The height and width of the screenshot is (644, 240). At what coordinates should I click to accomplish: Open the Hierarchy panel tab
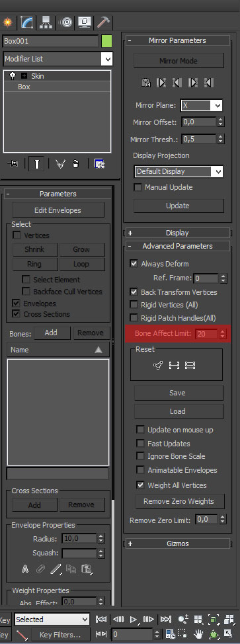[x=46, y=22]
